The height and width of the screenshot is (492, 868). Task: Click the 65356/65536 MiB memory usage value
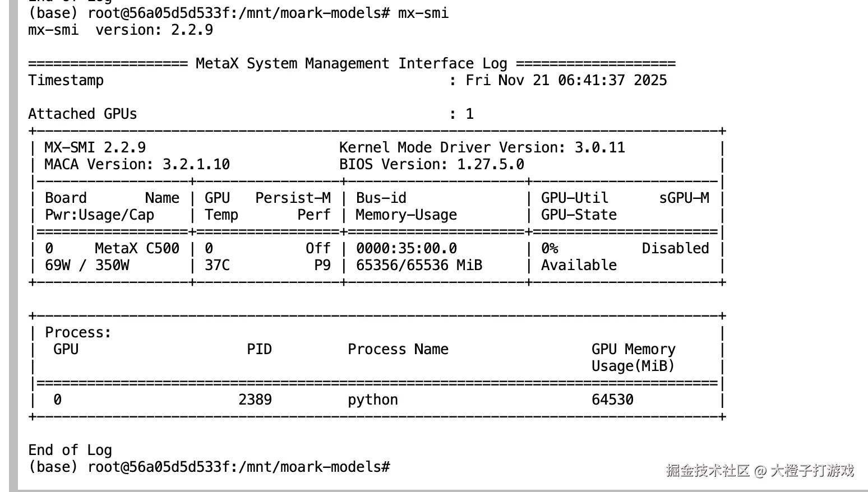coord(419,265)
